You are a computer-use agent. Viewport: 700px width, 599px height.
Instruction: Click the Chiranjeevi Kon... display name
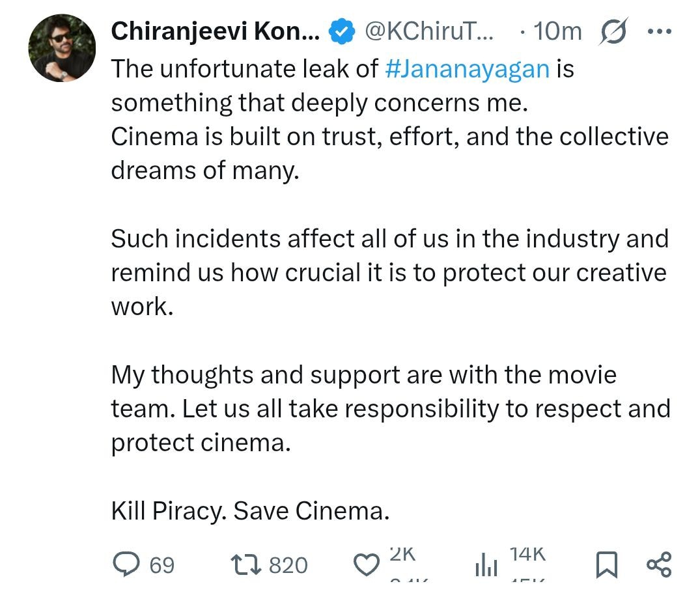click(215, 31)
